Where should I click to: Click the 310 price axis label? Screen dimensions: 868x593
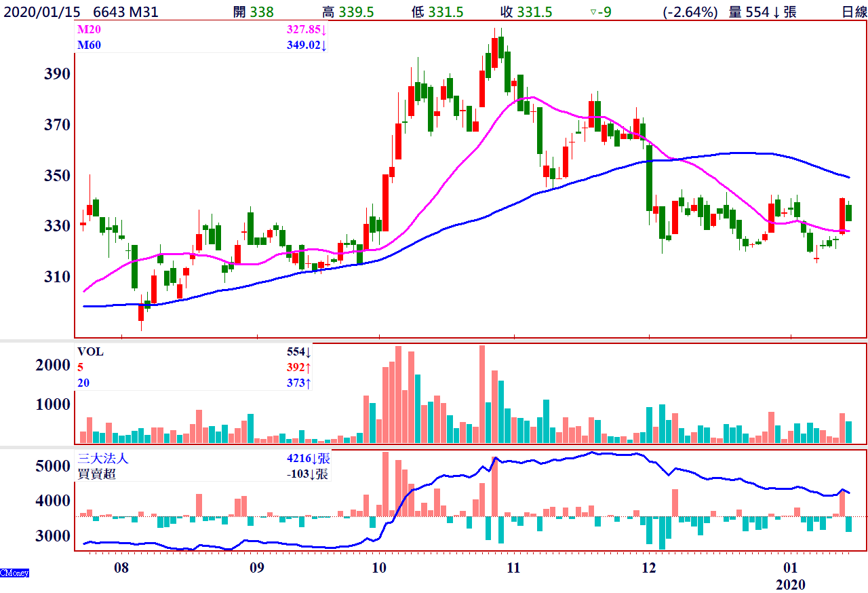58,277
